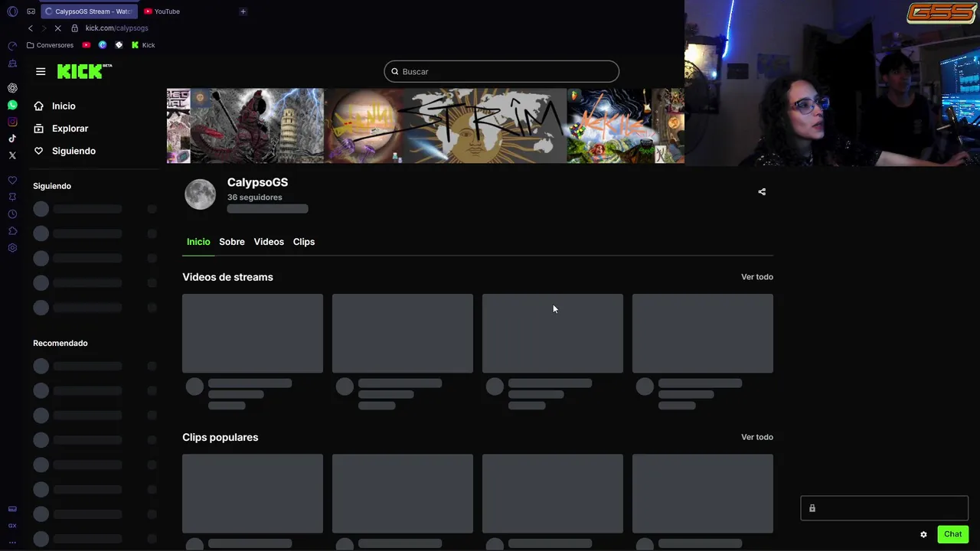The width and height of the screenshot is (980, 551).
Task: Click the Recomendado section label
Action: coord(60,343)
